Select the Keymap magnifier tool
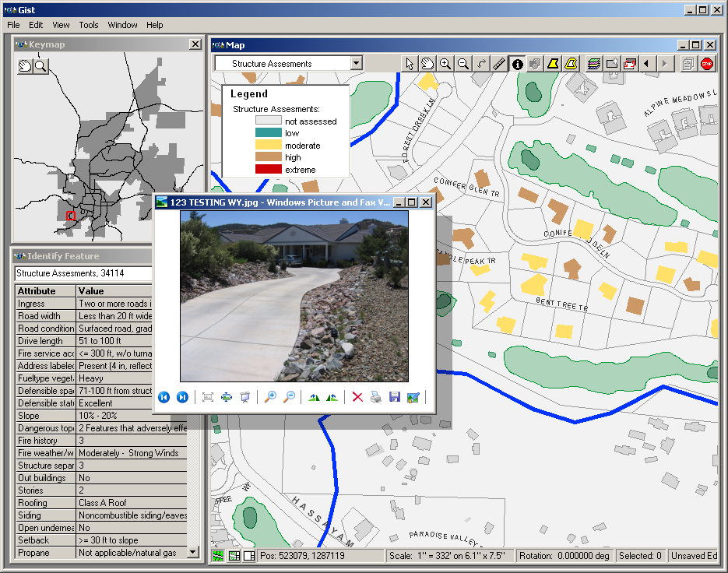The width and height of the screenshot is (728, 573). pyautogui.click(x=40, y=66)
